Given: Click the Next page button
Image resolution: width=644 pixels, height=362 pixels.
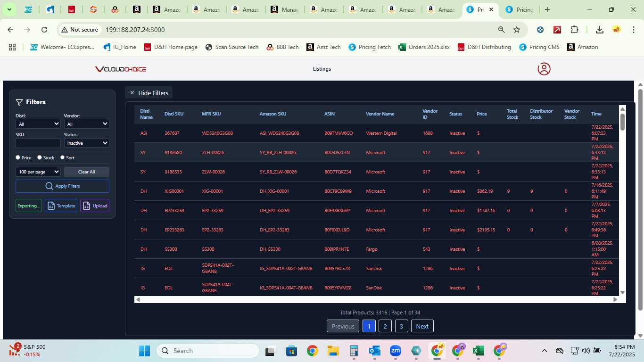Looking at the screenshot, I should 422,326.
